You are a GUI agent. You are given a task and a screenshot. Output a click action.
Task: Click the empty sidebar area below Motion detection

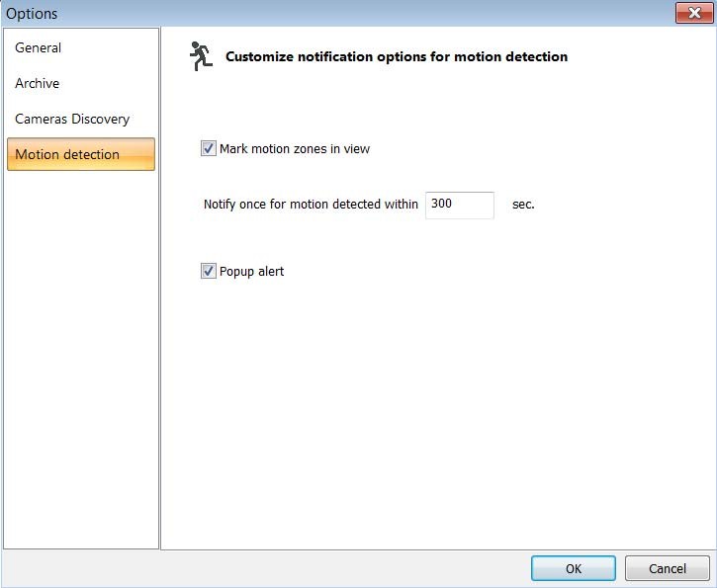click(x=81, y=356)
